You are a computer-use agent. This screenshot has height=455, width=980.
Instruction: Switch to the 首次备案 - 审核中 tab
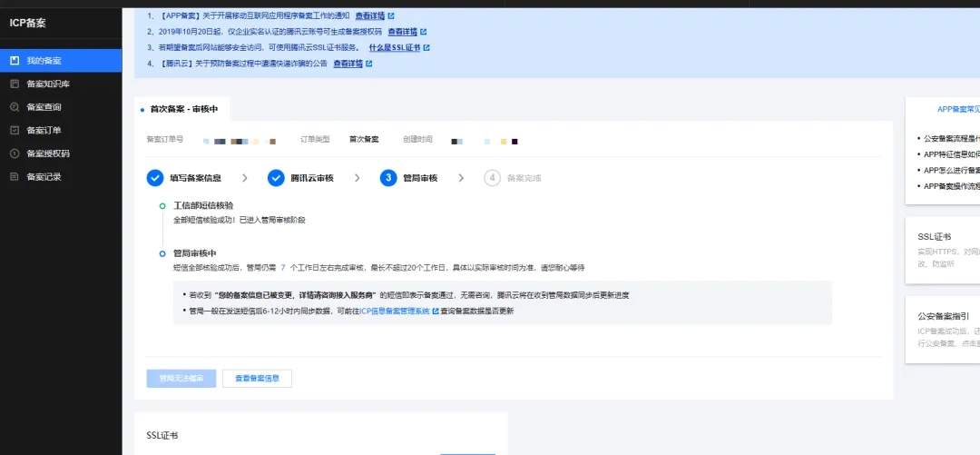pyautogui.click(x=183, y=109)
